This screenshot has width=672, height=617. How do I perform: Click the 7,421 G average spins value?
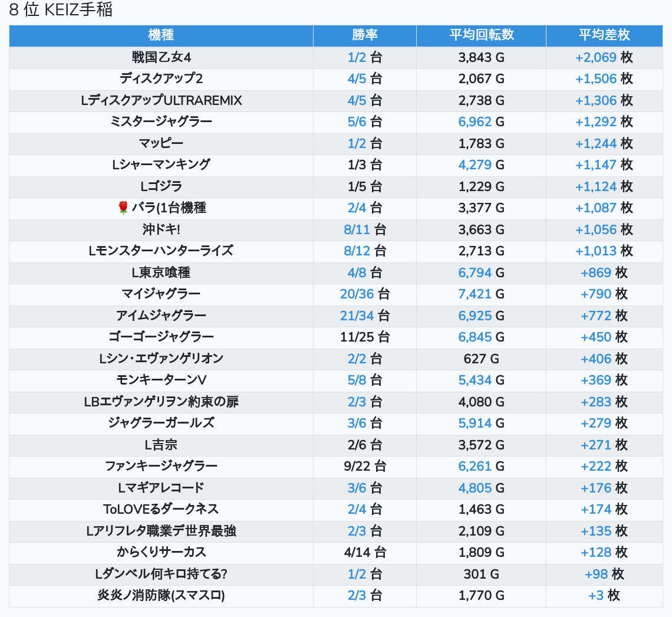tap(481, 294)
